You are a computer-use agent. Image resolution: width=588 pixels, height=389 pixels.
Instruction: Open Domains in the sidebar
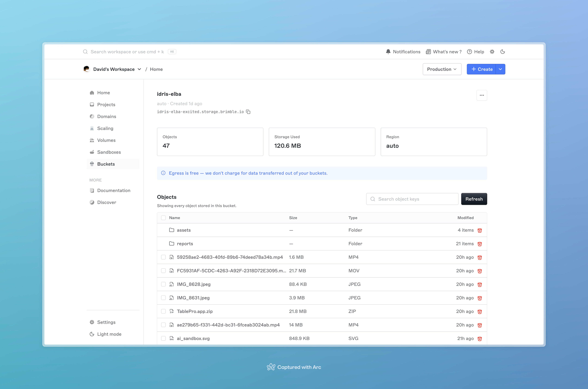(x=113, y=116)
